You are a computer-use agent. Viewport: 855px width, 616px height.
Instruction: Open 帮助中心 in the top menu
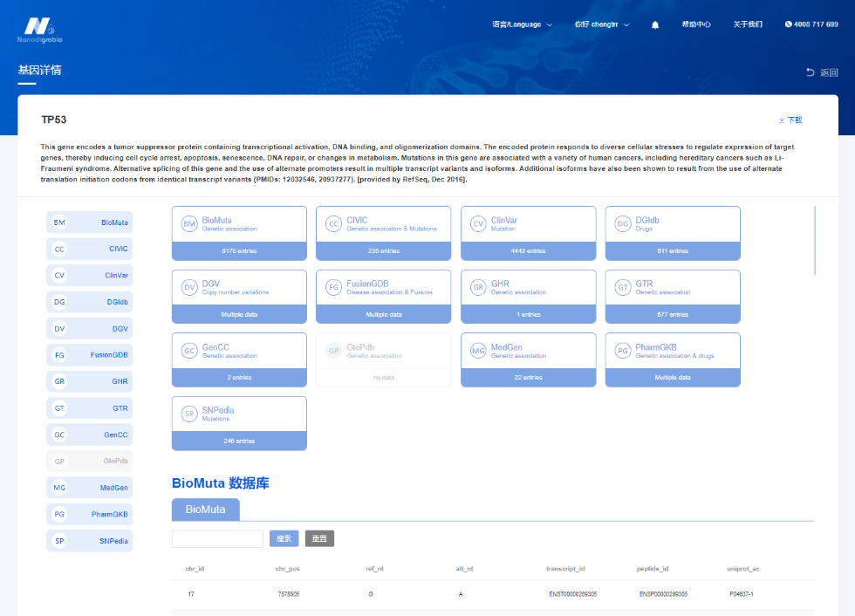(696, 24)
